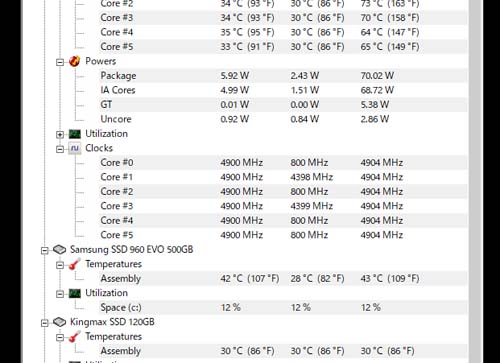The width and height of the screenshot is (500, 363).
Task: Click the vertical scrollbar on the right
Action: pos(474,181)
